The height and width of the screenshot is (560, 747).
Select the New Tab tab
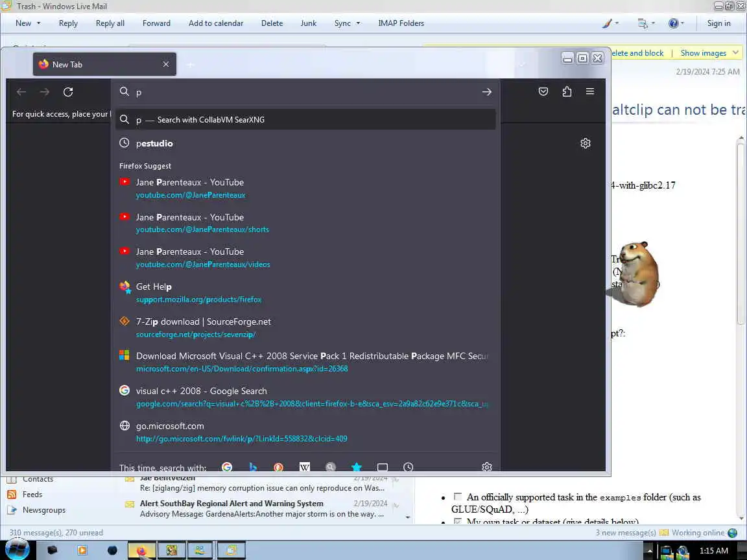(x=104, y=64)
